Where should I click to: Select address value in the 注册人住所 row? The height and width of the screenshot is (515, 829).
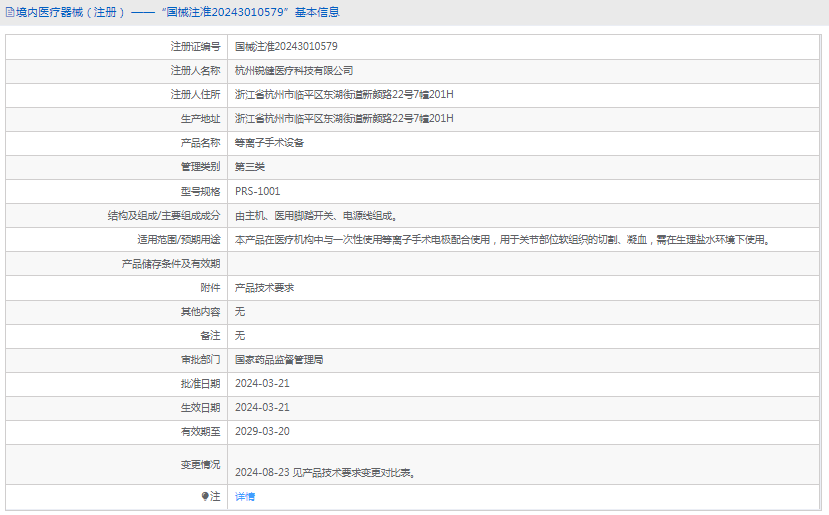(x=344, y=95)
